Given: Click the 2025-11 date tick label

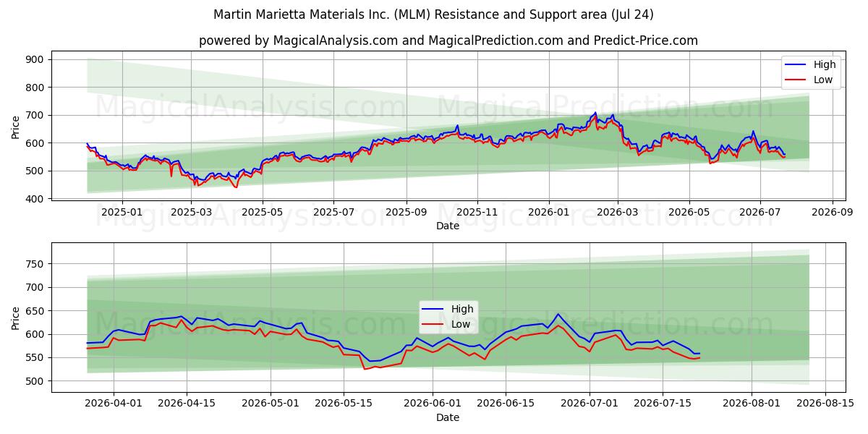Looking at the screenshot, I should click(477, 212).
